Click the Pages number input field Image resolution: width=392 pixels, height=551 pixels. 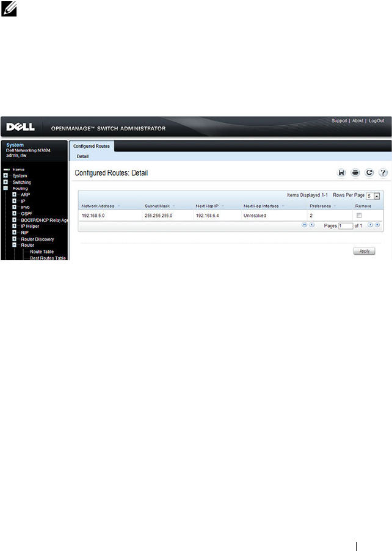346,225
